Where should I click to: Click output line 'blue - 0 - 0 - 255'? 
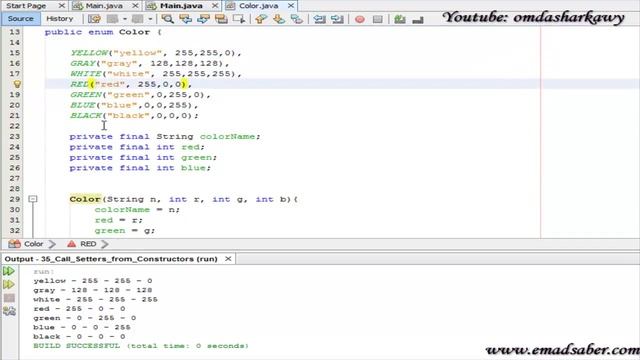(x=82, y=327)
